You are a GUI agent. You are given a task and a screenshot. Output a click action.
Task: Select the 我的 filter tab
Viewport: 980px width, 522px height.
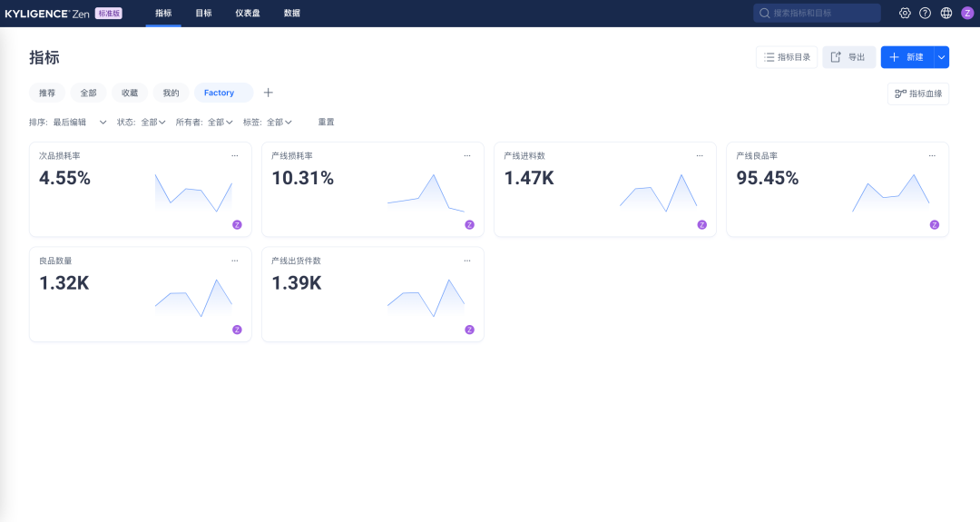pos(171,94)
